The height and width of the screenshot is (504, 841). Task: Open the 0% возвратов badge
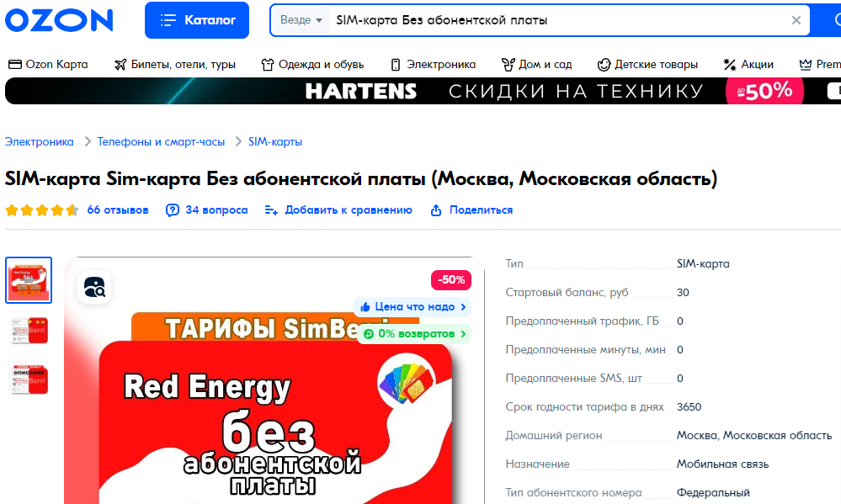click(413, 333)
